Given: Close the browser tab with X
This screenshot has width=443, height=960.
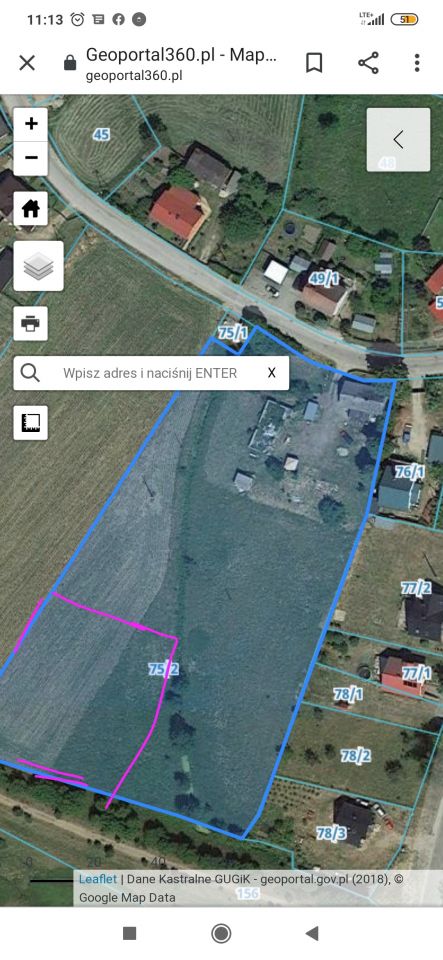Looking at the screenshot, I should pos(27,63).
